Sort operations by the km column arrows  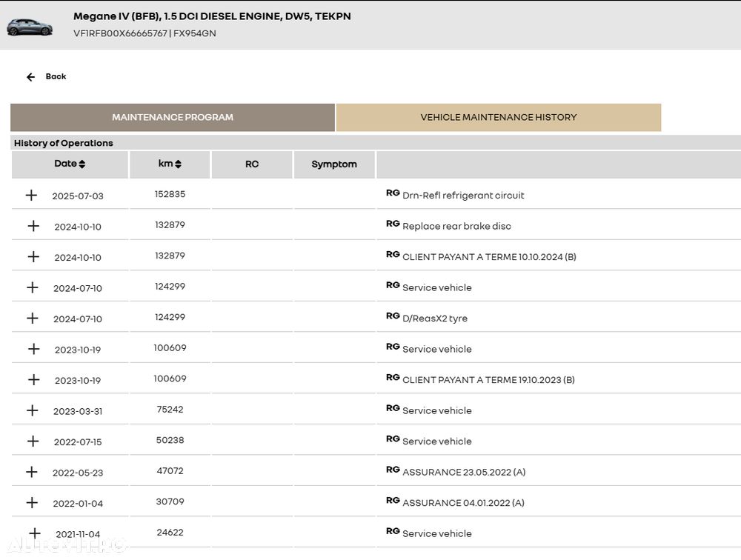pyautogui.click(x=179, y=164)
